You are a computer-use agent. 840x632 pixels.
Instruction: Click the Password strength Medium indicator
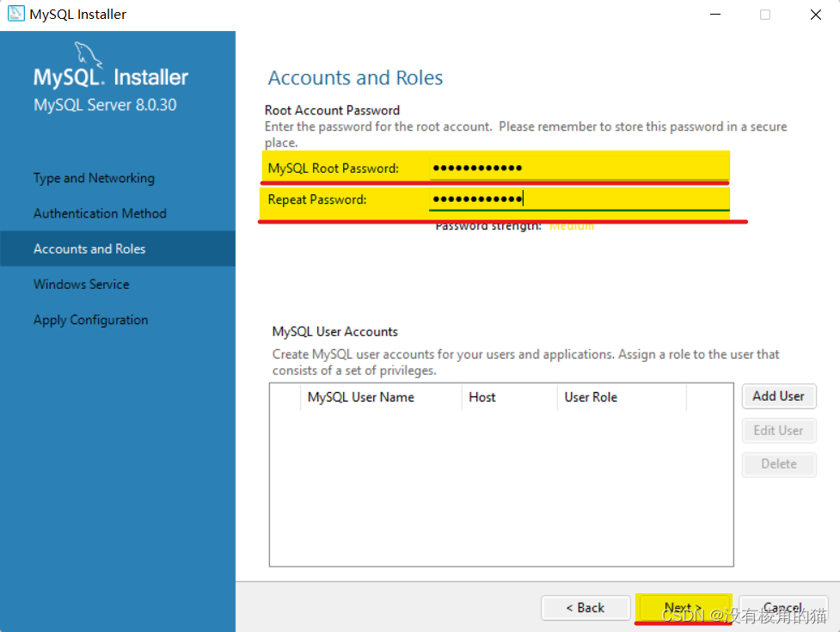tap(572, 225)
